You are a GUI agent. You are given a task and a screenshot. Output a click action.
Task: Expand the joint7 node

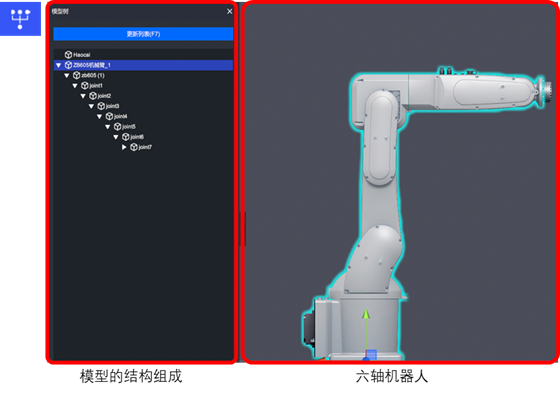(x=124, y=147)
